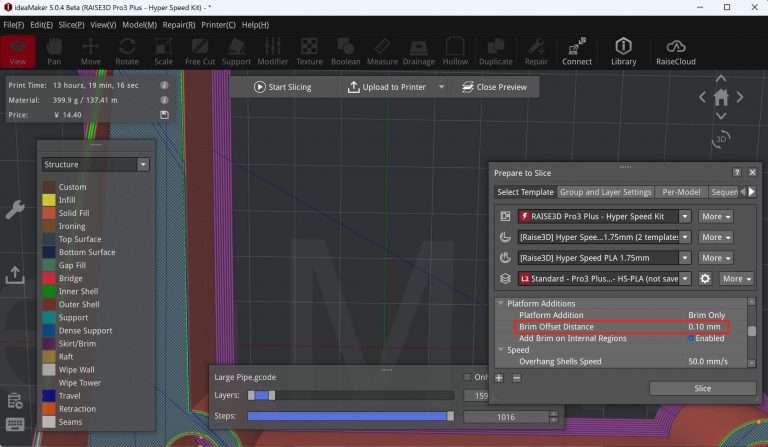Viewport: 768px width, 447px height.
Task: Open the Library
Action: (x=623, y=52)
